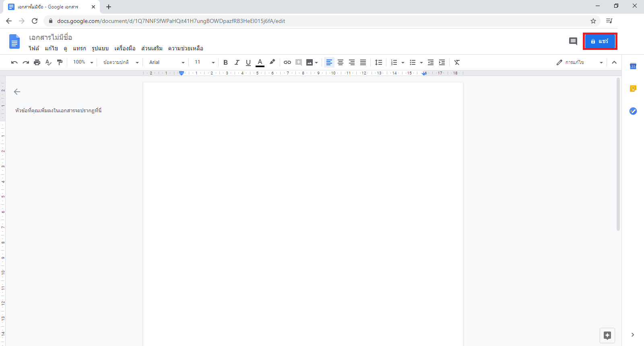Expand the bulleted list options arrow

[x=421, y=63]
